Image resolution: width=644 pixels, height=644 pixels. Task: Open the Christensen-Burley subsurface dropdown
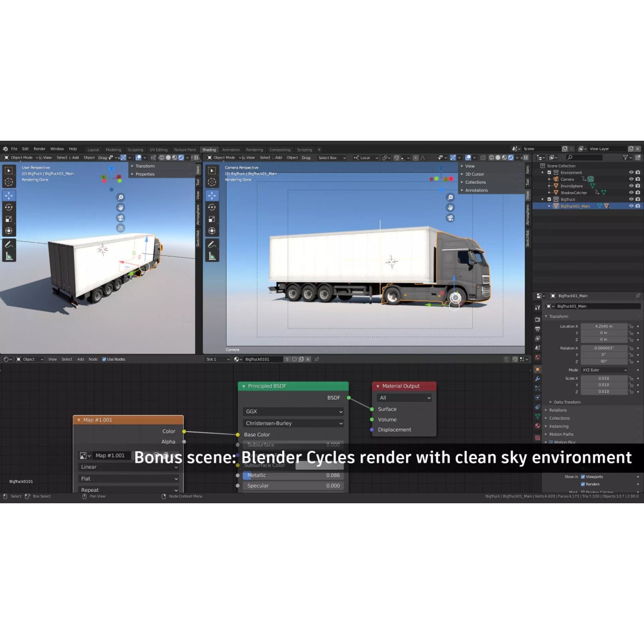click(293, 423)
